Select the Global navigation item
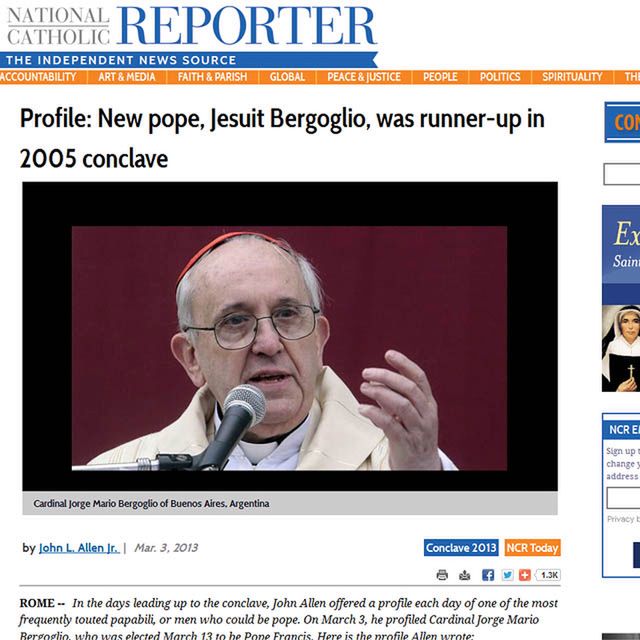Image resolution: width=640 pixels, height=640 pixels. pos(287,77)
